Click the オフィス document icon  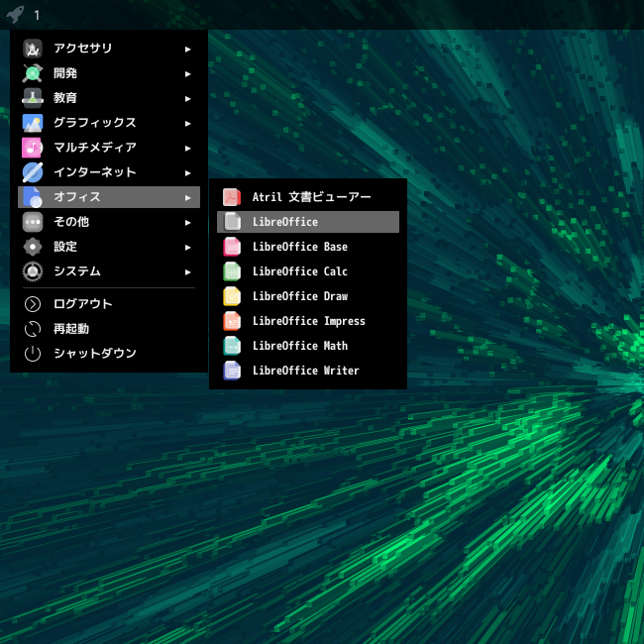point(33,197)
